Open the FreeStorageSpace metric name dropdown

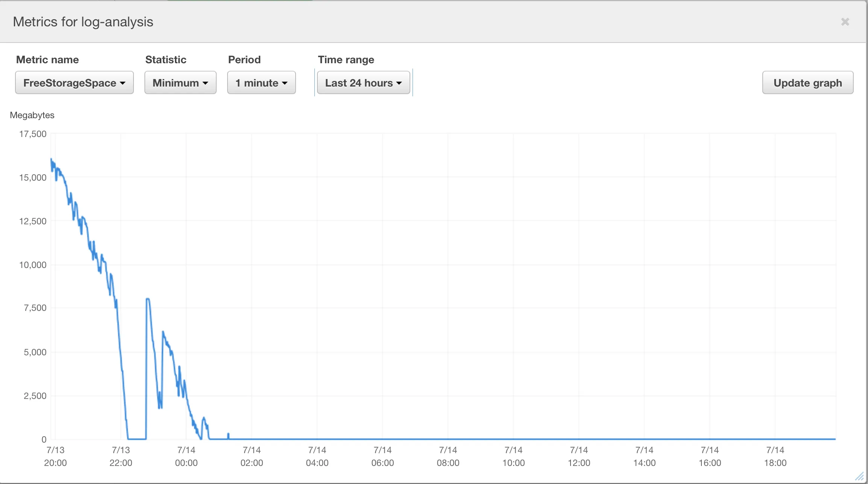(x=74, y=83)
